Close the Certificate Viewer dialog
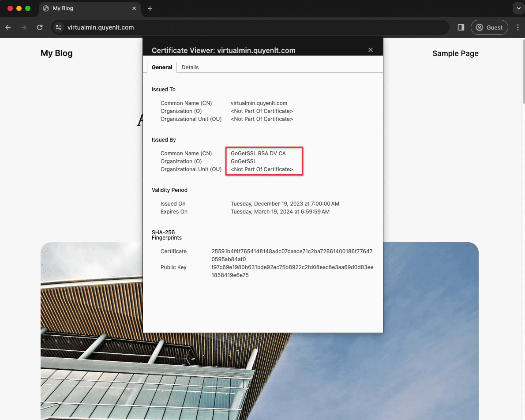The image size is (525, 420). (x=371, y=50)
